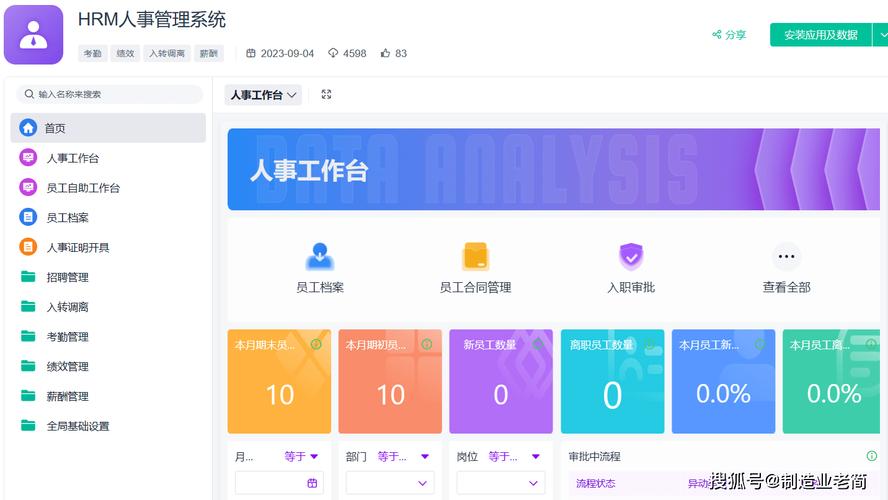Click the blue 本月员工新 card

tap(723, 382)
